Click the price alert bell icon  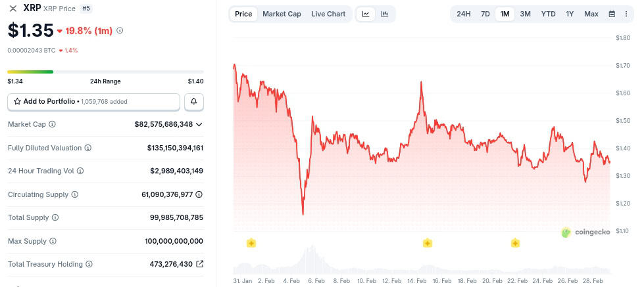(194, 102)
